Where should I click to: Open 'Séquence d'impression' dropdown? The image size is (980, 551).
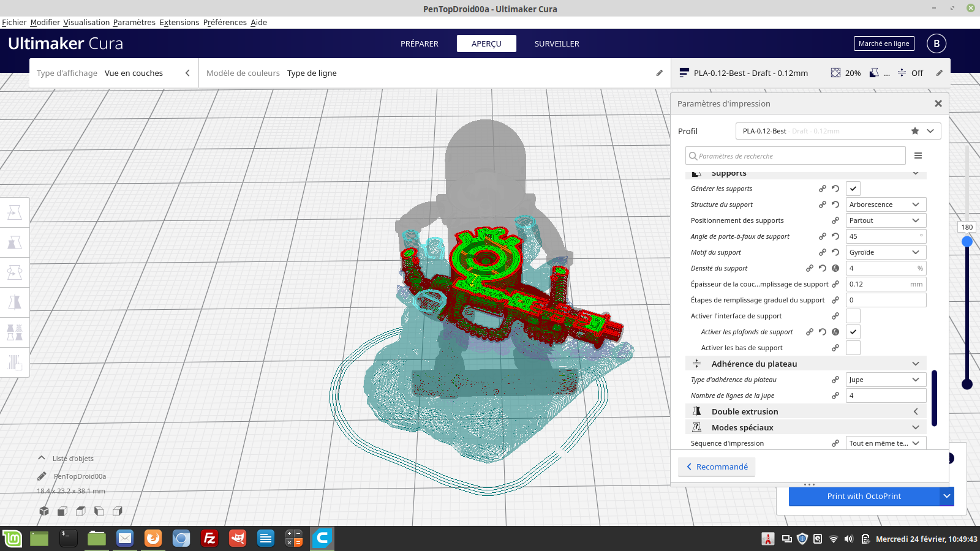click(x=886, y=443)
